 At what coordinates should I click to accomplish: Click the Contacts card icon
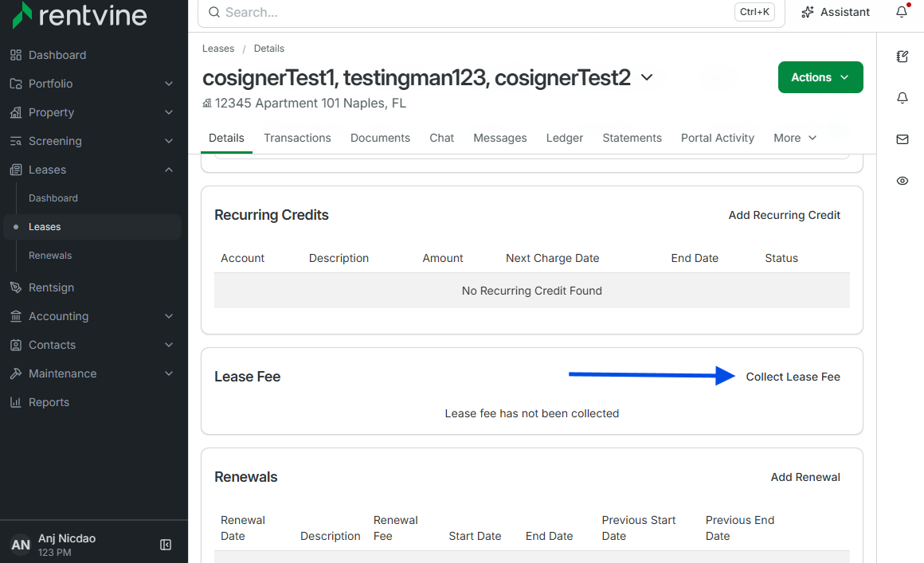point(16,345)
